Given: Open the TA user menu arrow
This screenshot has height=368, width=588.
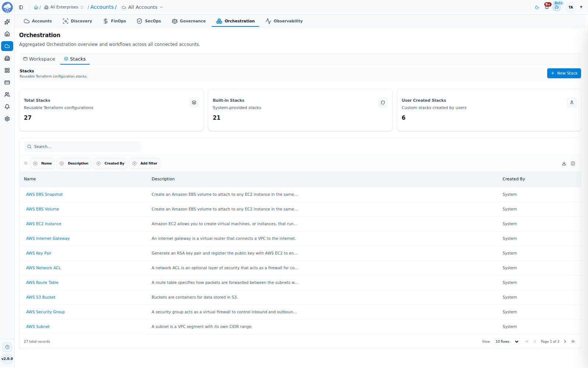Looking at the screenshot, I should [x=581, y=7].
